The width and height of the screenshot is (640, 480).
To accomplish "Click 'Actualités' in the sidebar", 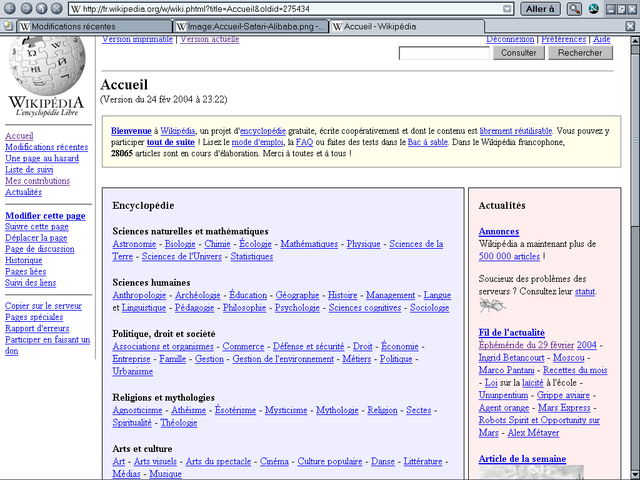I will point(23,192).
